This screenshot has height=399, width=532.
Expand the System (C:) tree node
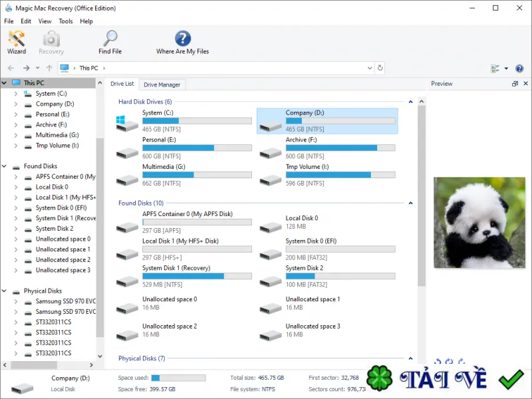click(x=15, y=93)
